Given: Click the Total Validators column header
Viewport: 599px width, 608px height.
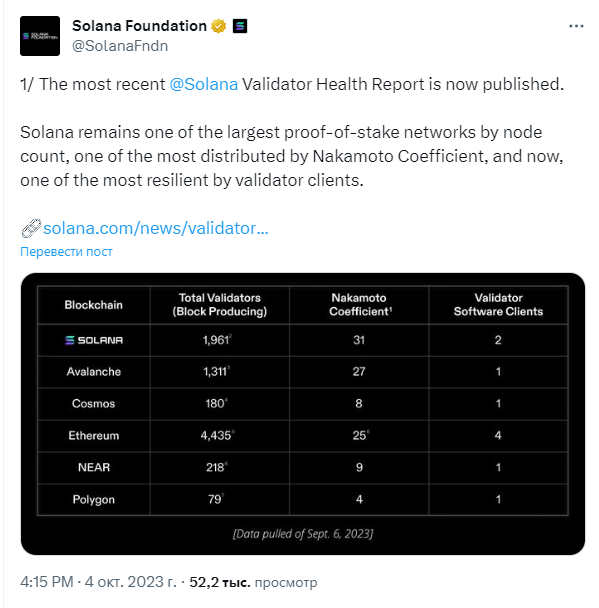Looking at the screenshot, I should (x=220, y=305).
